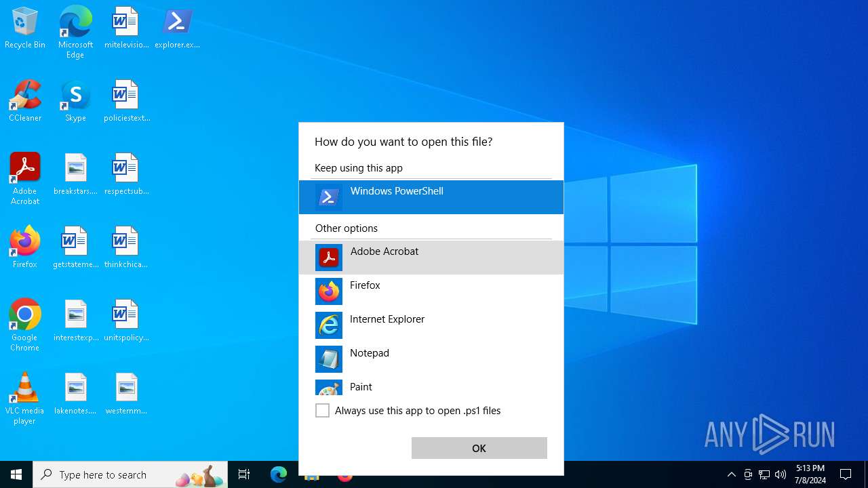Select the westernm... image file icon
Screen dimensions: 868x488
pyautogui.click(x=126, y=394)
